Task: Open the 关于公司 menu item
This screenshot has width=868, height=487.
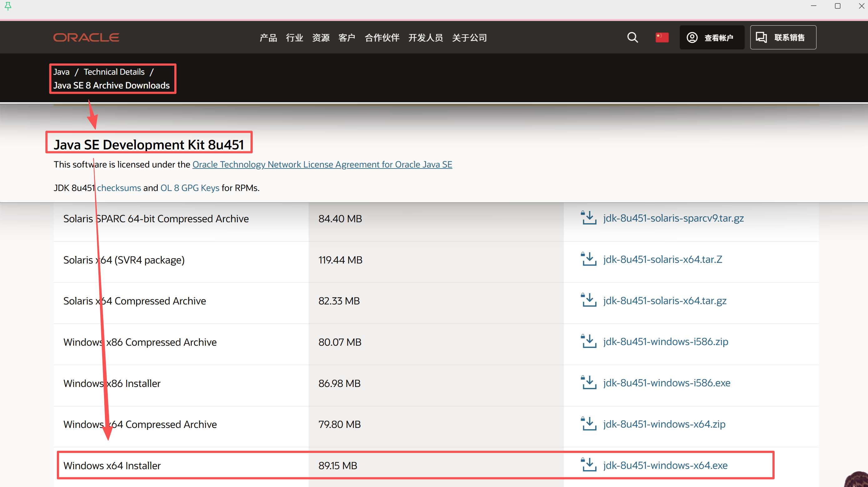Action: (x=469, y=38)
